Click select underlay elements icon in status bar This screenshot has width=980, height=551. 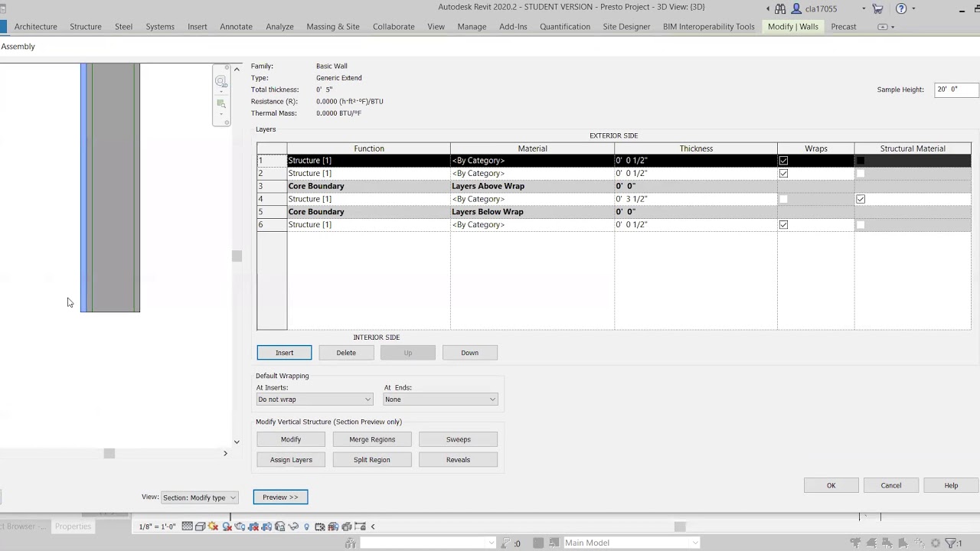pyautogui.click(x=871, y=543)
